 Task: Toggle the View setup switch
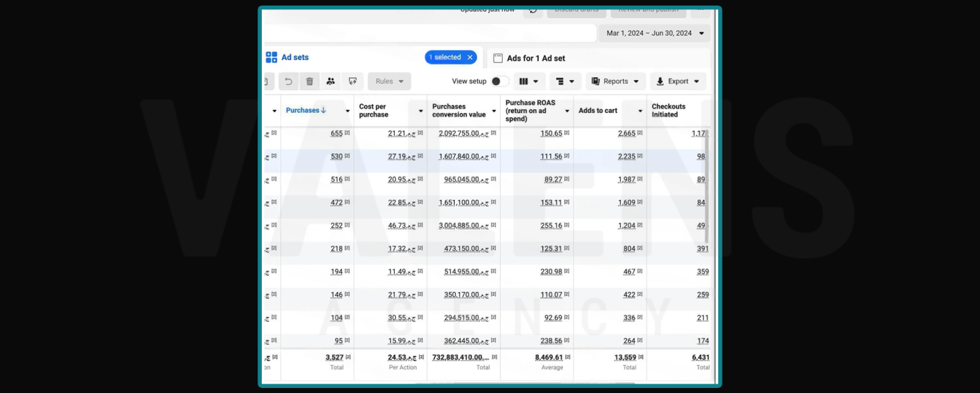499,81
